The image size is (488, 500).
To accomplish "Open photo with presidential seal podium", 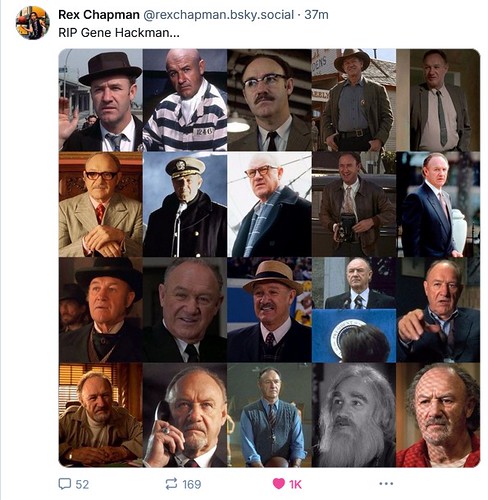I will 354,310.
